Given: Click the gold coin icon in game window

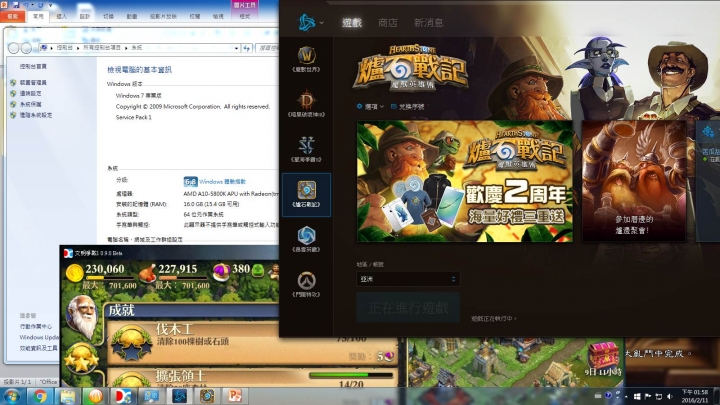Looking at the screenshot, I should 73,273.
